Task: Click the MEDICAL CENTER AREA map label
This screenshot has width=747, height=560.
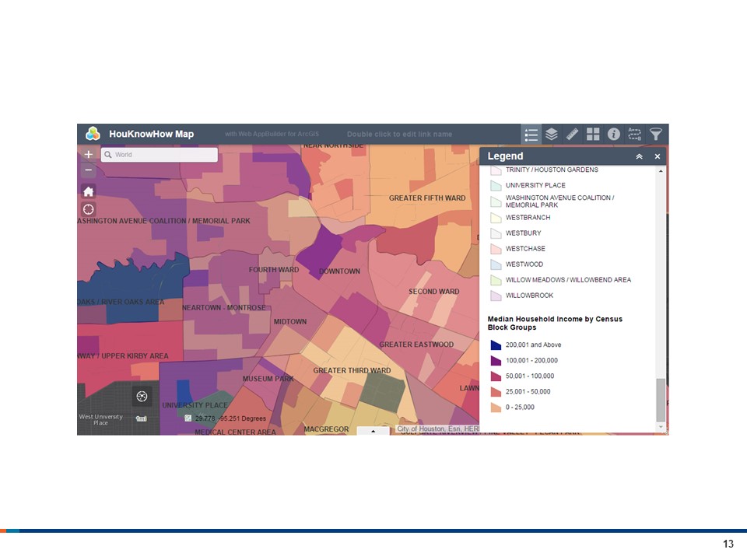Action: pos(235,432)
